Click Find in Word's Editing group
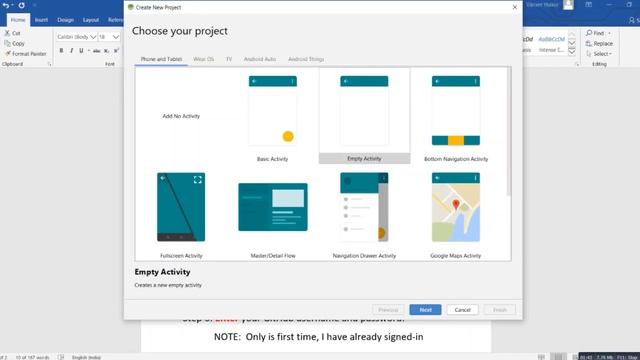 598,33
